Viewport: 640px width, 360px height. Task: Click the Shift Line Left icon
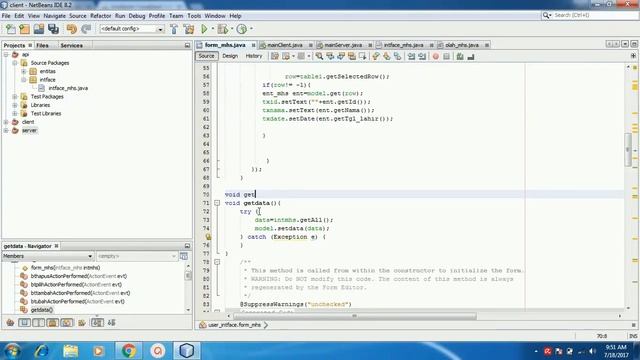coord(411,56)
